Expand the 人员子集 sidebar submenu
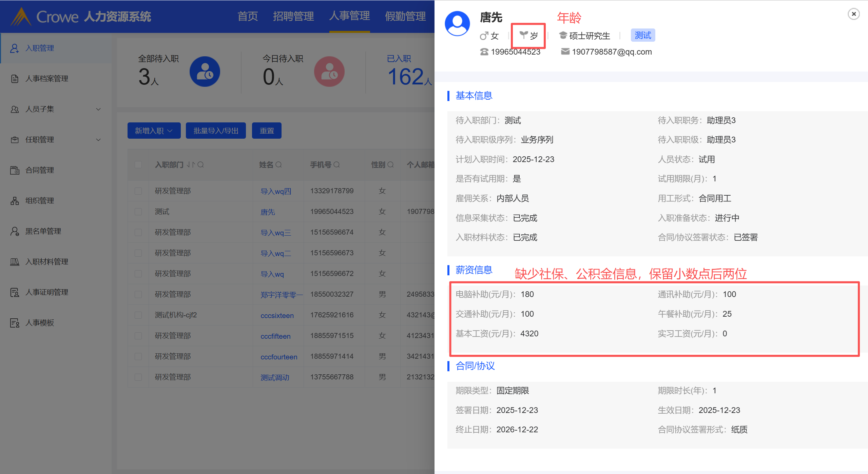Viewport: 868px width, 474px height. [x=98, y=109]
